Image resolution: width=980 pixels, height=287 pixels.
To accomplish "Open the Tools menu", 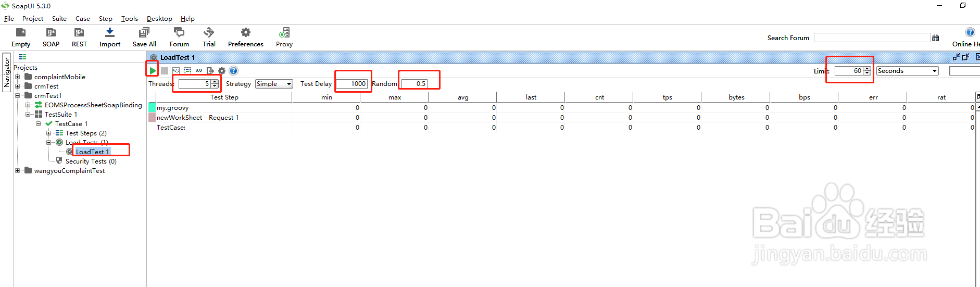I will (130, 18).
